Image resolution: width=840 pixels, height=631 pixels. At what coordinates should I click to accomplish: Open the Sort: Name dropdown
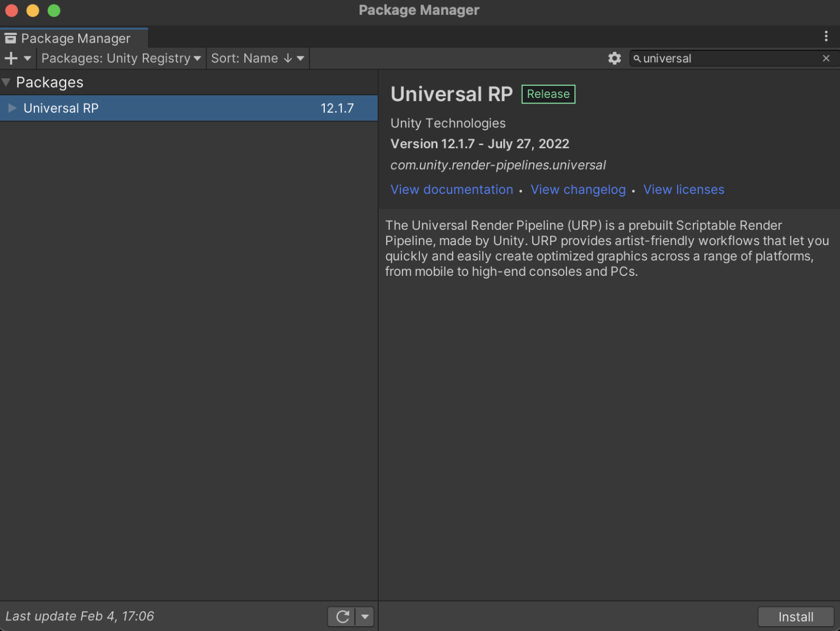pos(258,58)
